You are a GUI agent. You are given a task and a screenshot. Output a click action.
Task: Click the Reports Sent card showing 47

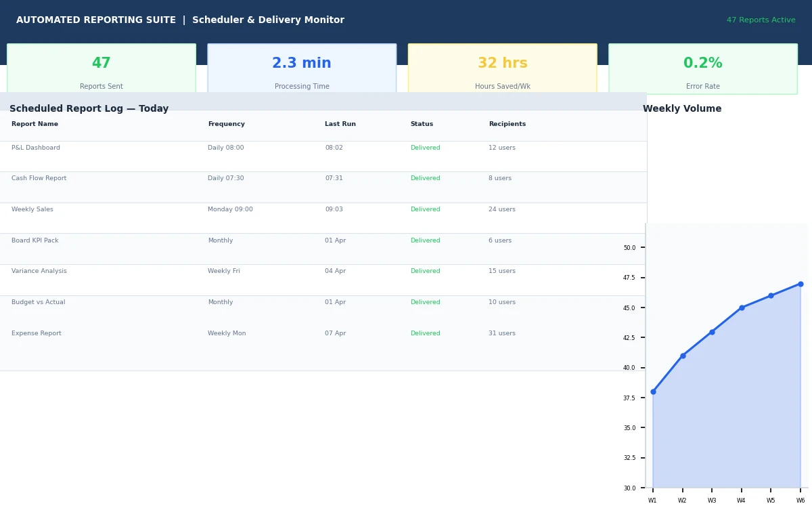[101, 69]
